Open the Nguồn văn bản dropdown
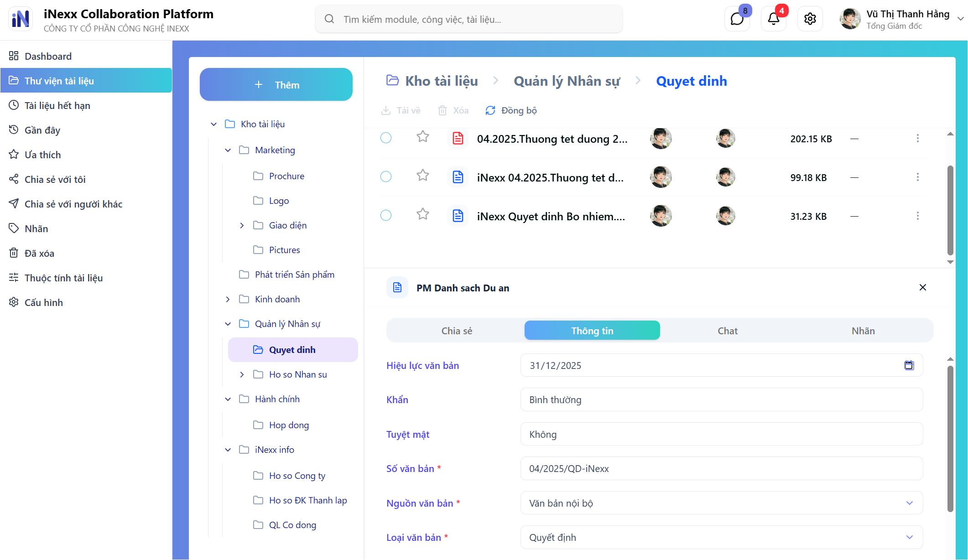Image resolution: width=968 pixels, height=560 pixels. (909, 503)
